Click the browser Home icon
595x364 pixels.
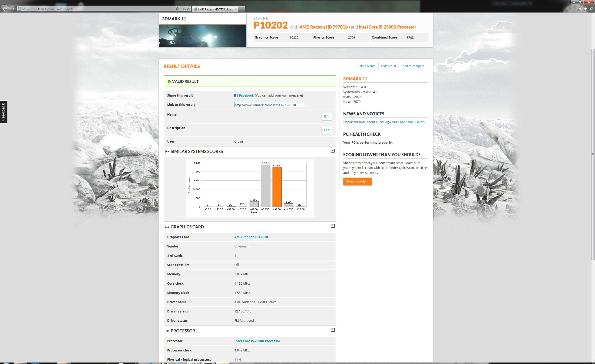point(580,9)
